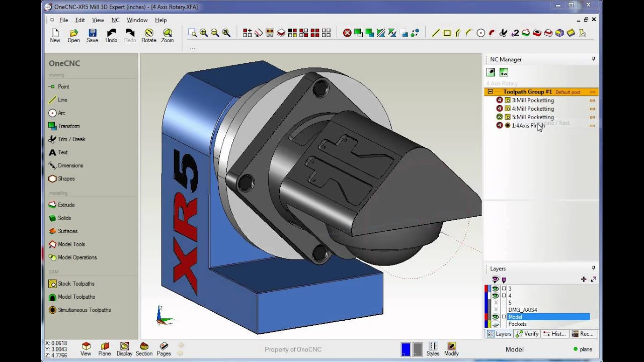Click the Modify button in bottom bar
Viewport: 644px width, 362px height.
[x=451, y=349]
